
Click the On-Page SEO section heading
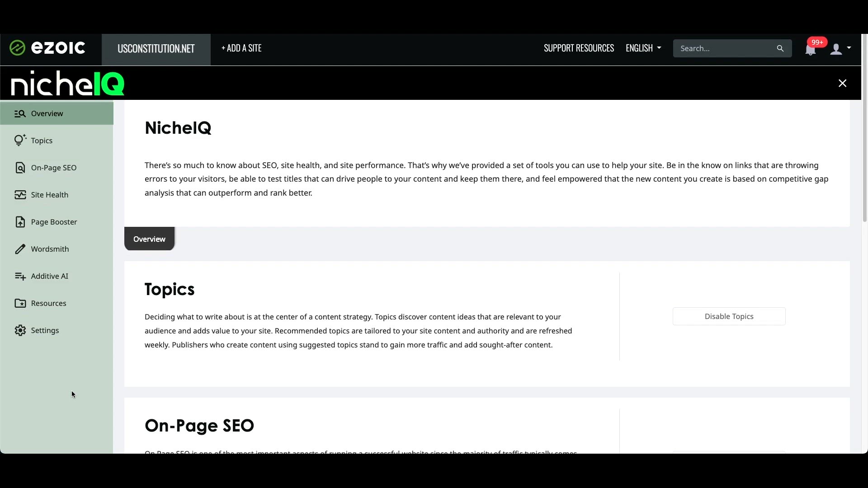tap(199, 426)
